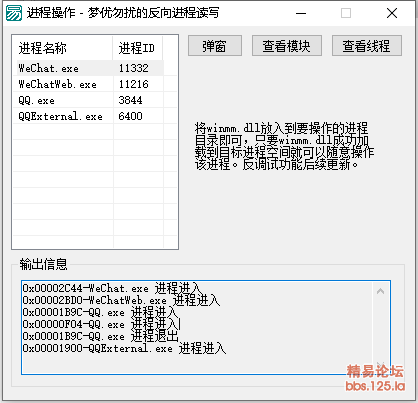
Task: Click inside the 输出信息 text box
Action: tap(206, 327)
